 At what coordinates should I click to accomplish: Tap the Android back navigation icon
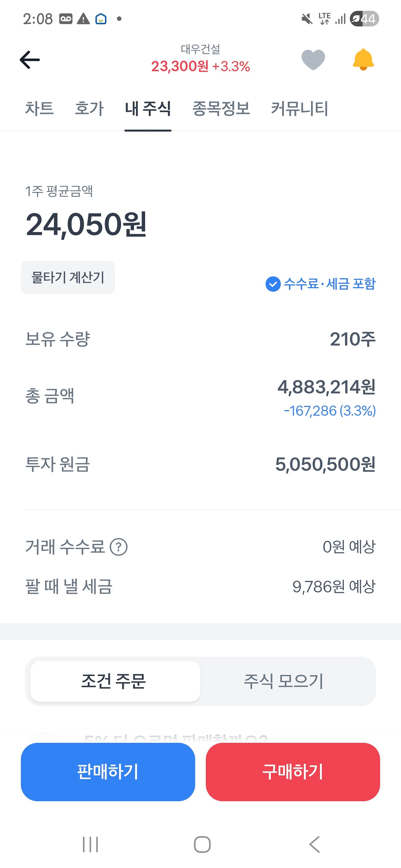click(314, 844)
